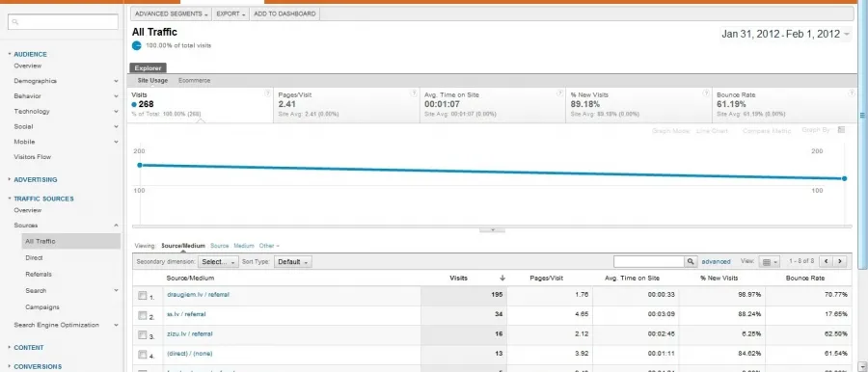
Task: Open Referrals in Traffic Sources
Action: coord(39,274)
